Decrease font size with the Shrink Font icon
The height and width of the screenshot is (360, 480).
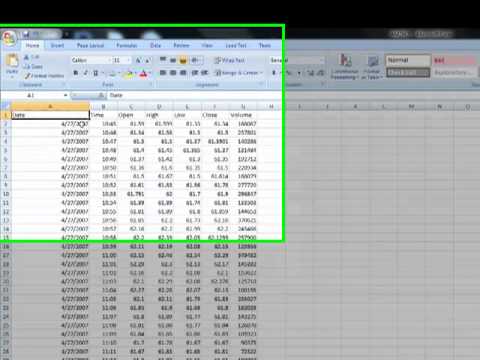coord(147,60)
